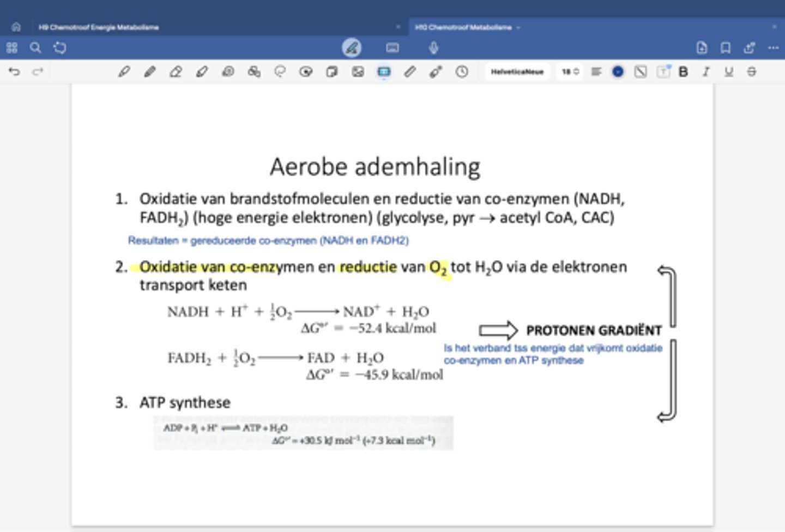This screenshot has height=532, width=785.
Task: Toggle italic text formatting
Action: [706, 71]
